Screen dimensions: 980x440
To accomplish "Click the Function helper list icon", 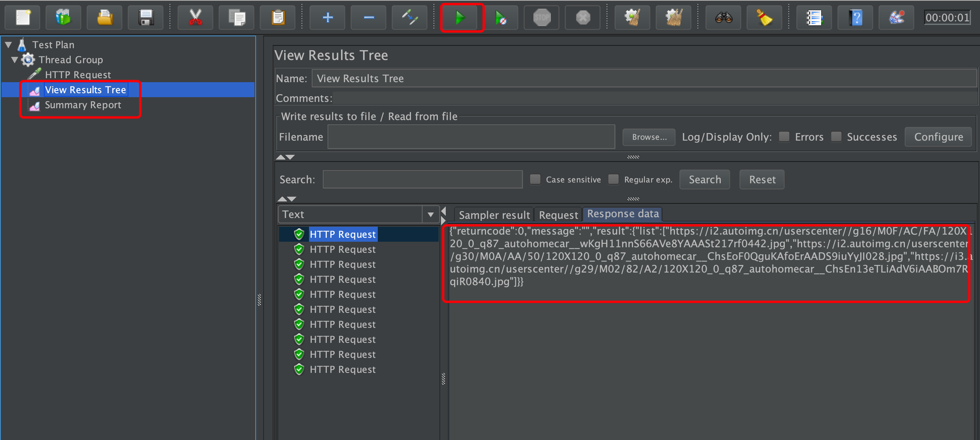I will [x=814, y=18].
